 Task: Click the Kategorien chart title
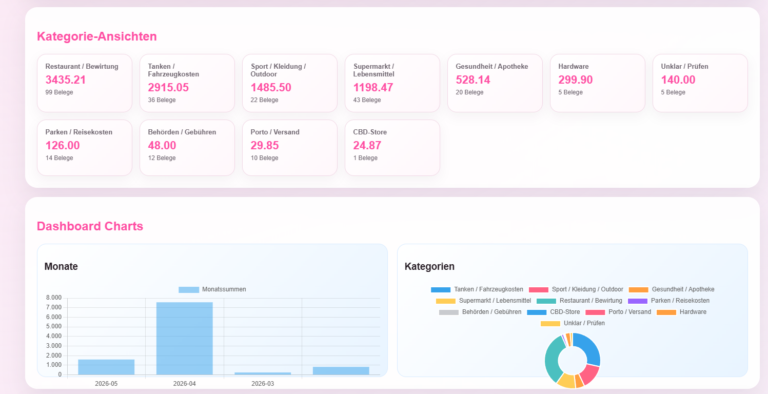tap(430, 267)
